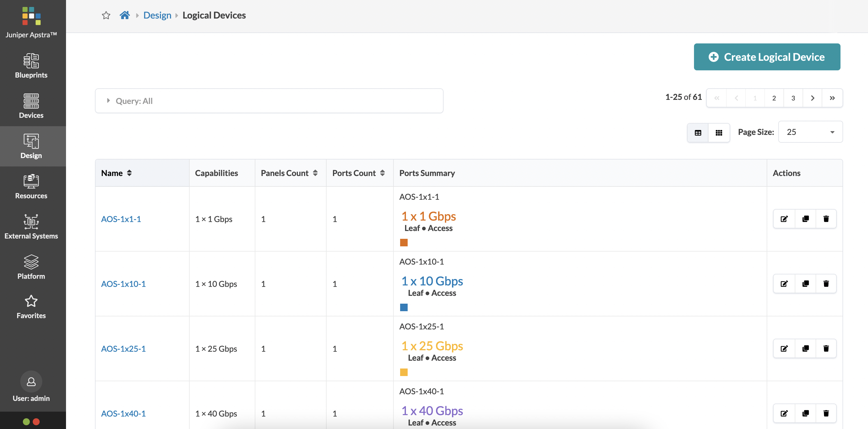The image size is (868, 429).
Task: Open the AOS-1x40-1 device link
Action: pos(123,413)
